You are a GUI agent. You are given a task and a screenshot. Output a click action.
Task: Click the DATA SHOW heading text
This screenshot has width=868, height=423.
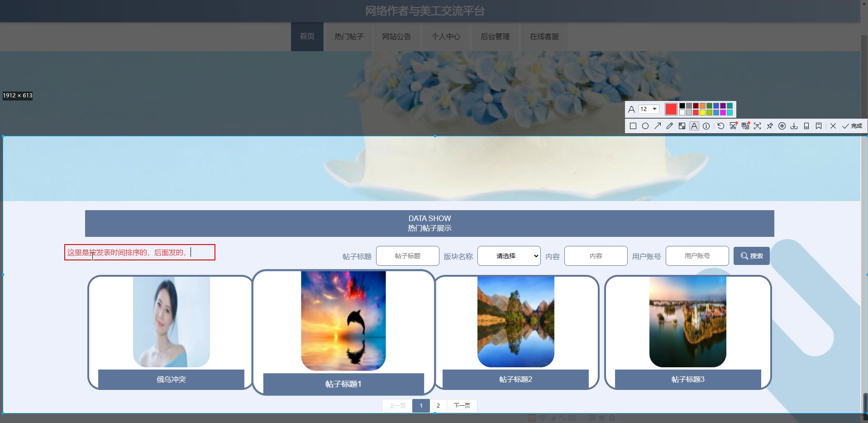click(429, 218)
